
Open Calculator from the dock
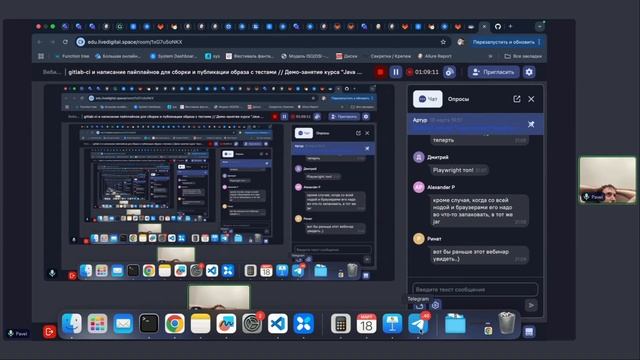click(x=341, y=324)
